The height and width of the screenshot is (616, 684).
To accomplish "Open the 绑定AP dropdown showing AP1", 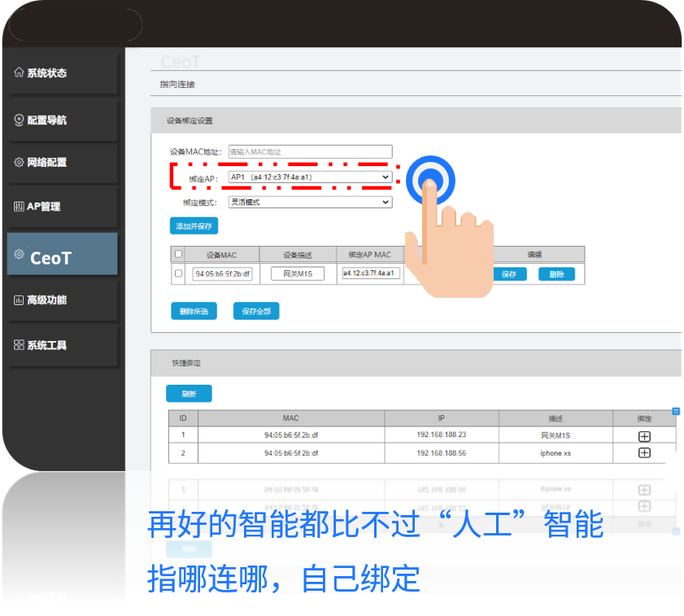I will point(309,177).
